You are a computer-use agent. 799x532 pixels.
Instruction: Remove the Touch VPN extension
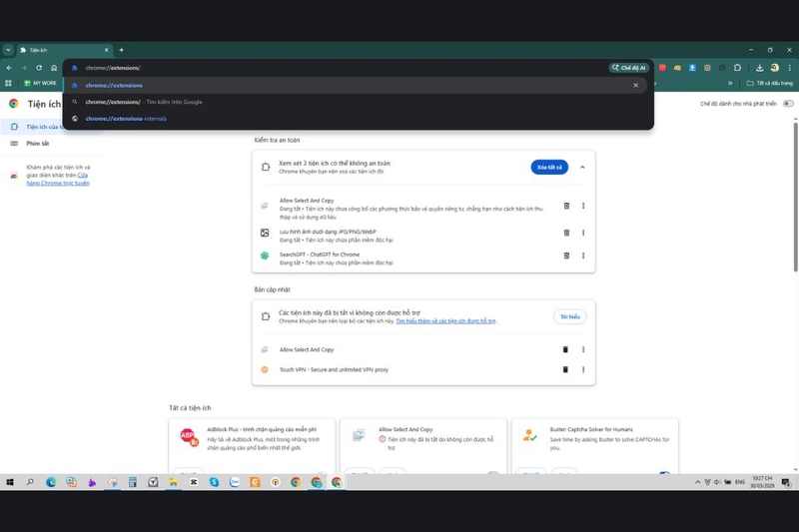(565, 369)
